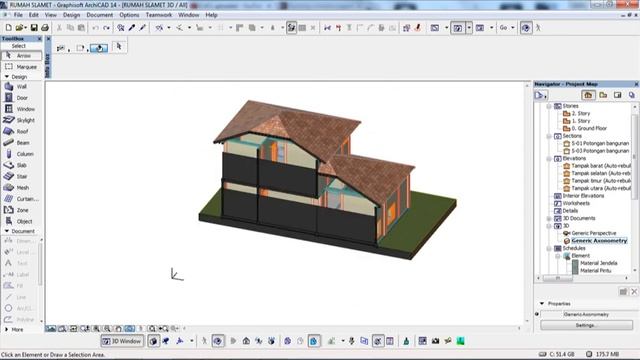
Task: Select the Roof tool
Action: point(21,131)
